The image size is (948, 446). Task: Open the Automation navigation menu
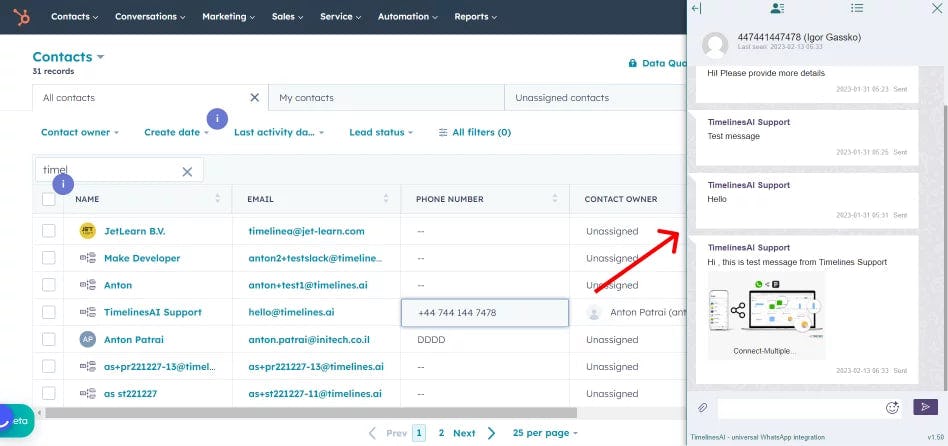tap(408, 17)
